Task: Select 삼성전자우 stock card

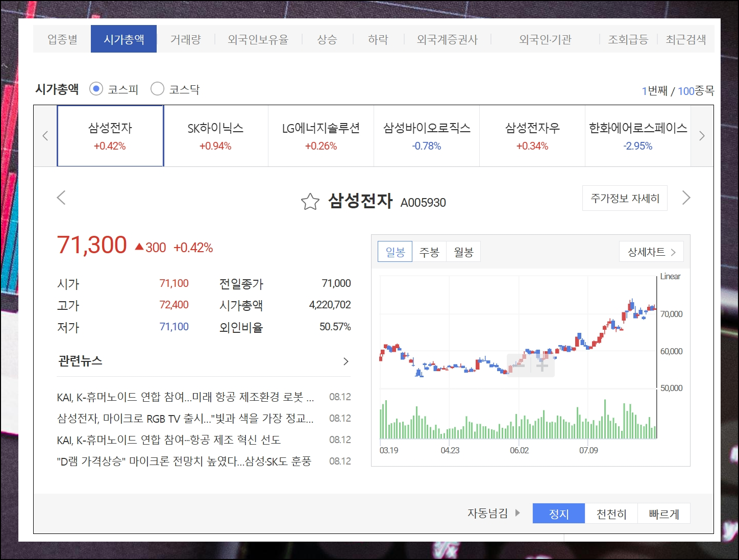Action: point(532,136)
